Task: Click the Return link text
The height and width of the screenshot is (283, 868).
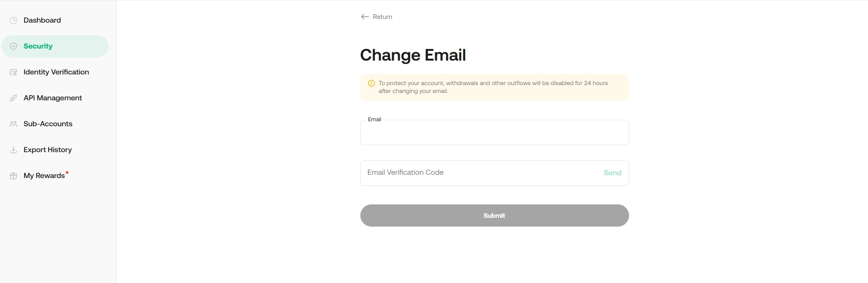Action: pyautogui.click(x=383, y=17)
